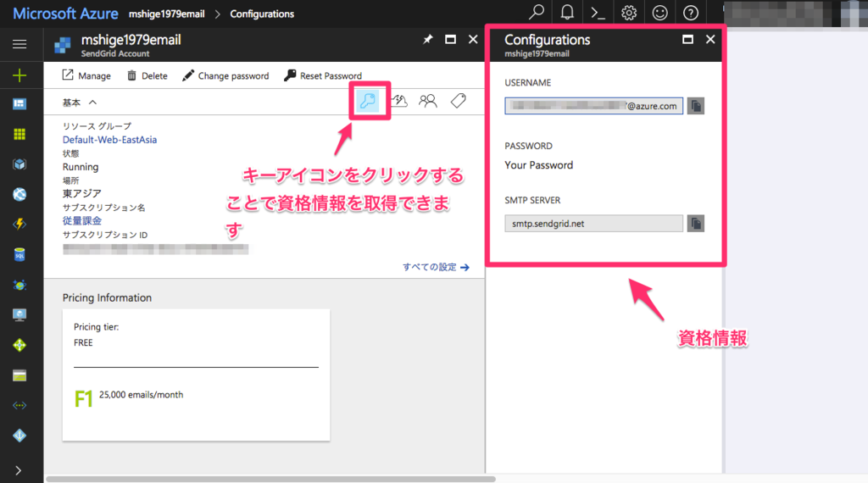Screen dimensions: 868x483
Task: Open Virtual machines monitor icon in sidebar
Action: 19,315
